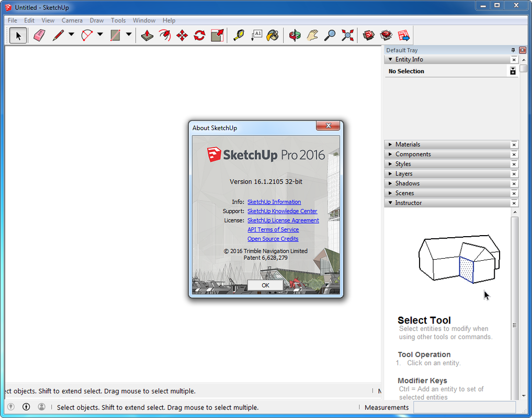Image resolution: width=532 pixels, height=418 pixels.
Task: Select the Offset tool
Action: tap(165, 35)
